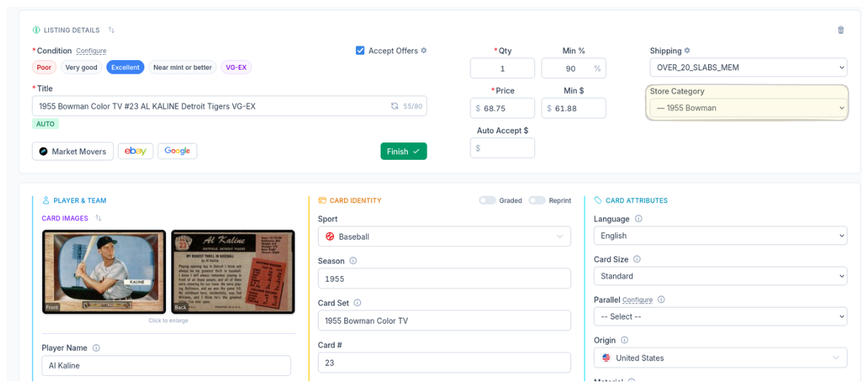Screen dimensions: 868x388
Task: Open the Market Movers lookup button
Action: coord(72,151)
